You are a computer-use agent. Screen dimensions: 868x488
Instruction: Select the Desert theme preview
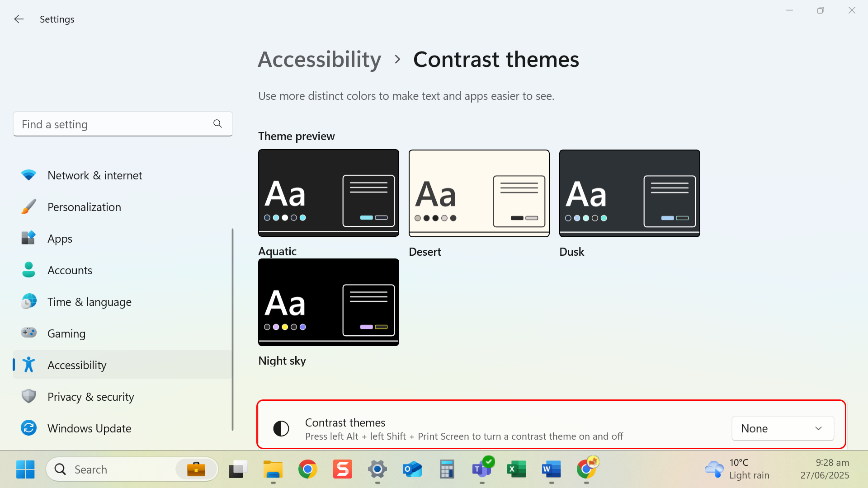coord(479,193)
